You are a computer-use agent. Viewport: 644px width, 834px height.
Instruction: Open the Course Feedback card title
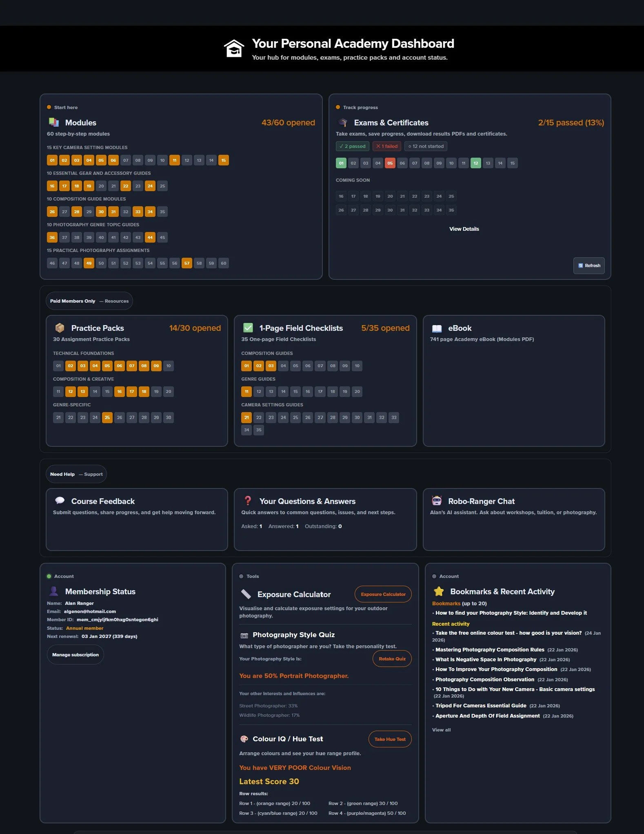tap(103, 501)
